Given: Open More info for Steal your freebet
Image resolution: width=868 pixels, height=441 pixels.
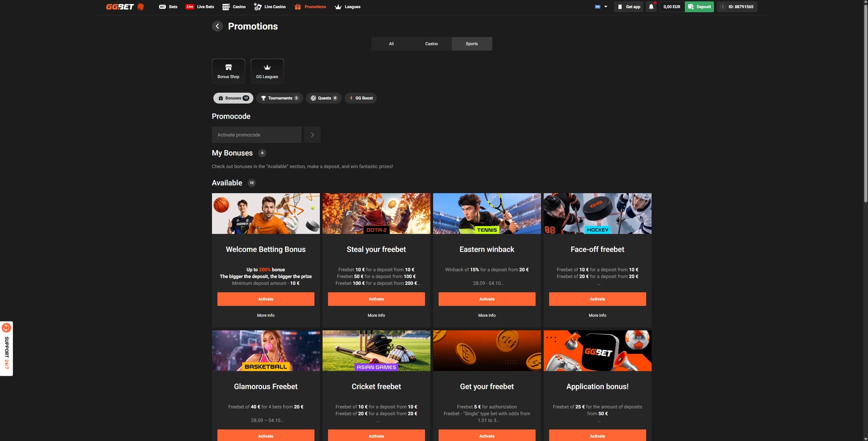Looking at the screenshot, I should tap(376, 315).
